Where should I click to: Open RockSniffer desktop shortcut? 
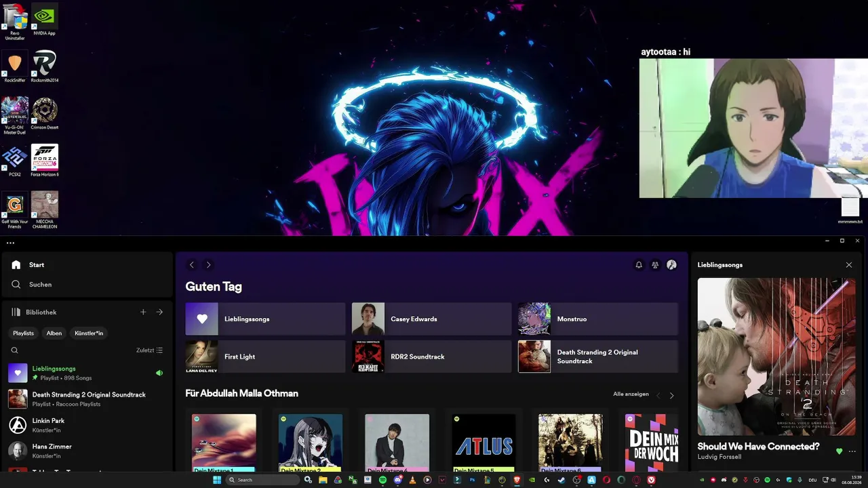15,66
